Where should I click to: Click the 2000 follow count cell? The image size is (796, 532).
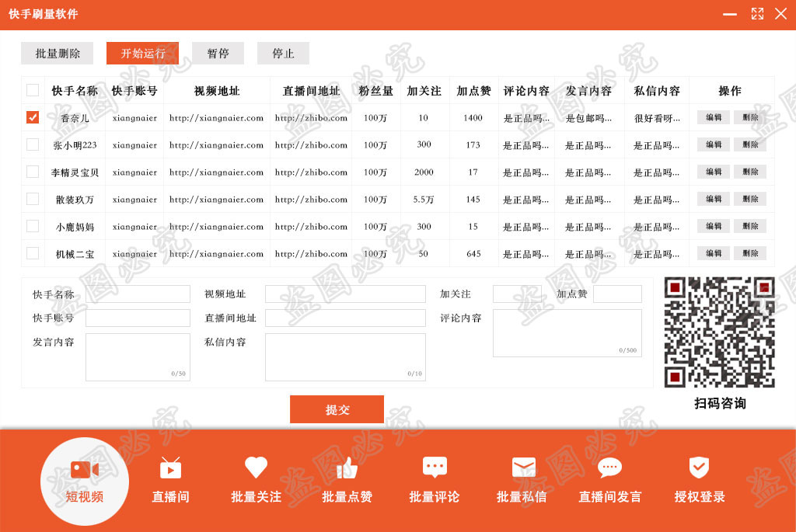[x=424, y=172]
